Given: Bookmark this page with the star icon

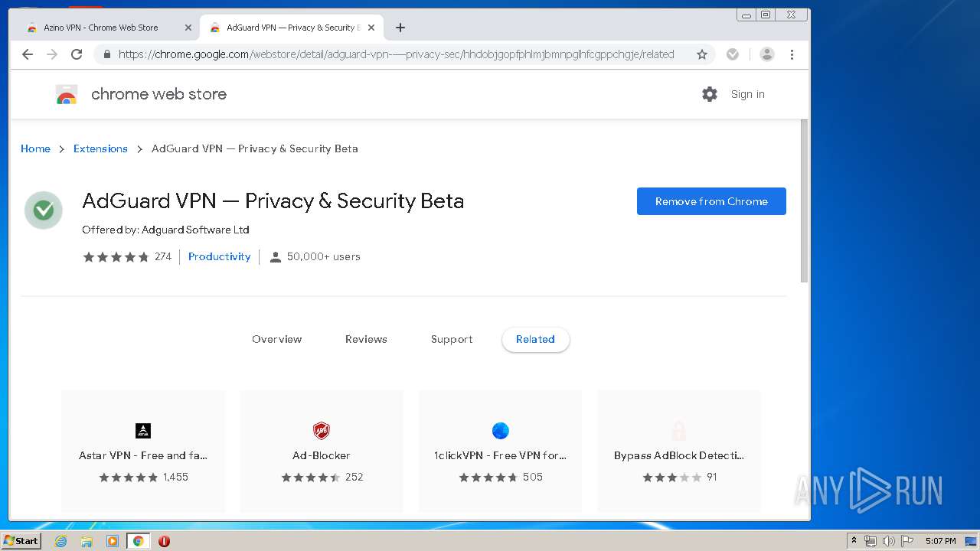Looking at the screenshot, I should point(701,54).
